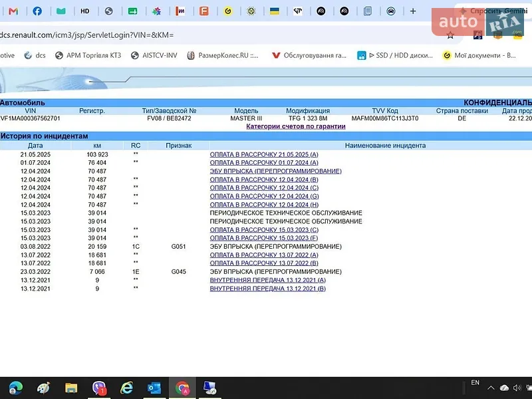The height and width of the screenshot is (399, 532).
Task: Open ВНУТРЕННЯЯ ПЕРЕДАЧА 13.12.2021 (A)
Action: click(268, 280)
